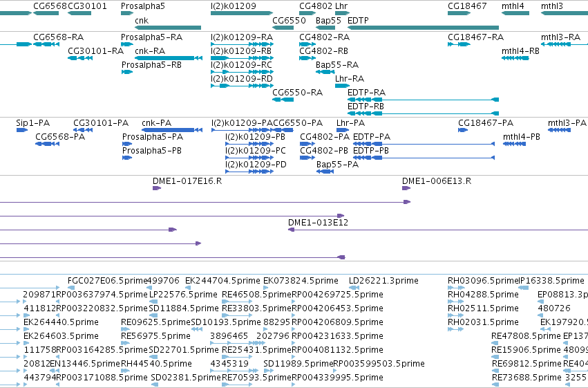Select the CG30101-PA protein glyph
Image resolution: width=588 pixels, height=388 pixels.
click(83, 130)
